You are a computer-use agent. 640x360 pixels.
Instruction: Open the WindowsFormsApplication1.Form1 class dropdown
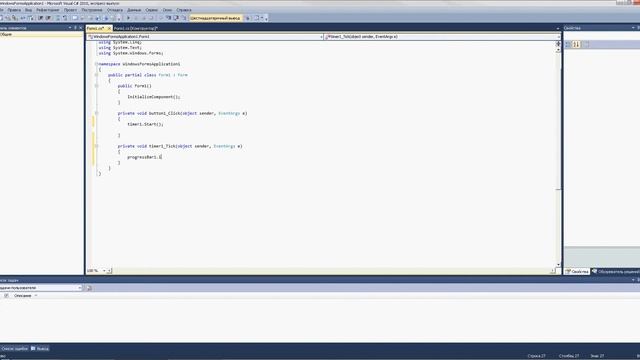click(204, 37)
